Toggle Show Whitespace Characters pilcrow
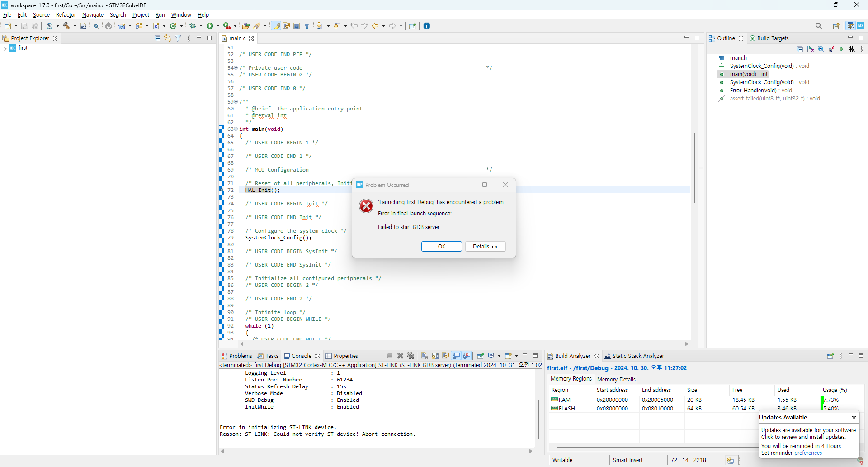The image size is (868, 467). coord(307,26)
